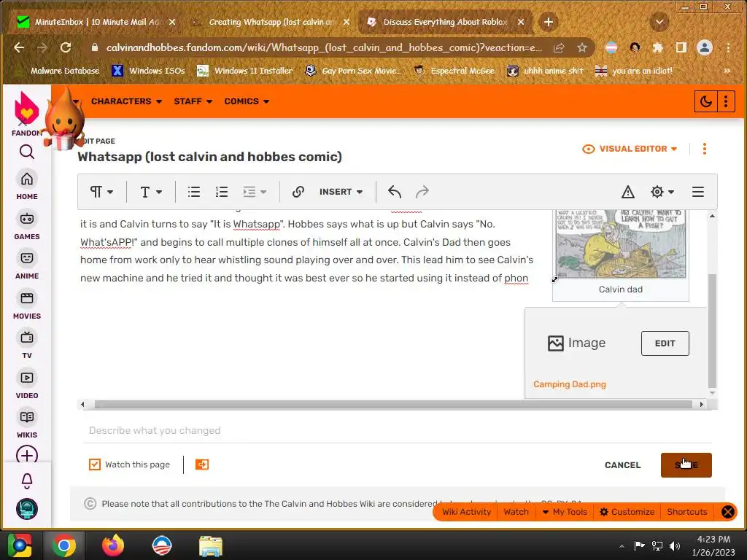Open the page settings gear dropdown
Viewport: 747px width, 560px height.
662,192
